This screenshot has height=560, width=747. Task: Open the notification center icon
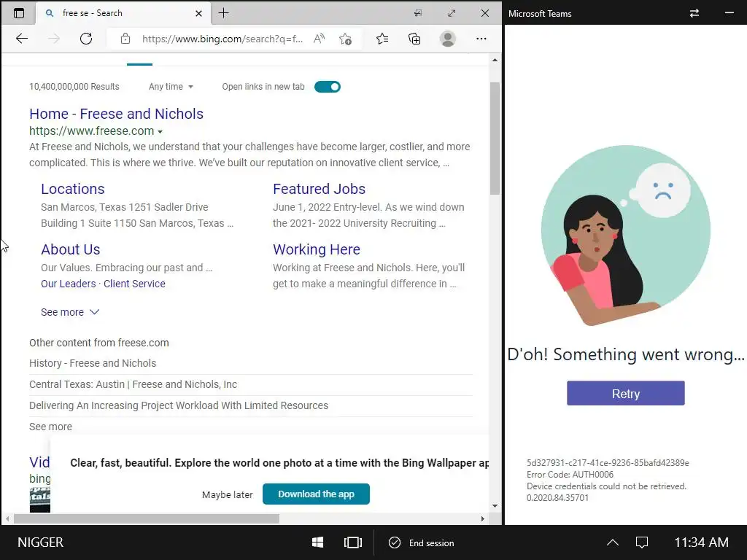[x=642, y=542]
